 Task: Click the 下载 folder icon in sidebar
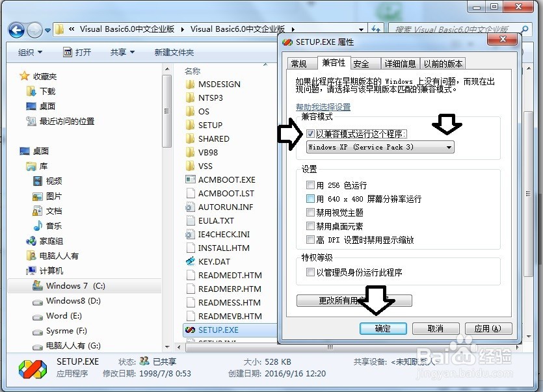(x=31, y=92)
